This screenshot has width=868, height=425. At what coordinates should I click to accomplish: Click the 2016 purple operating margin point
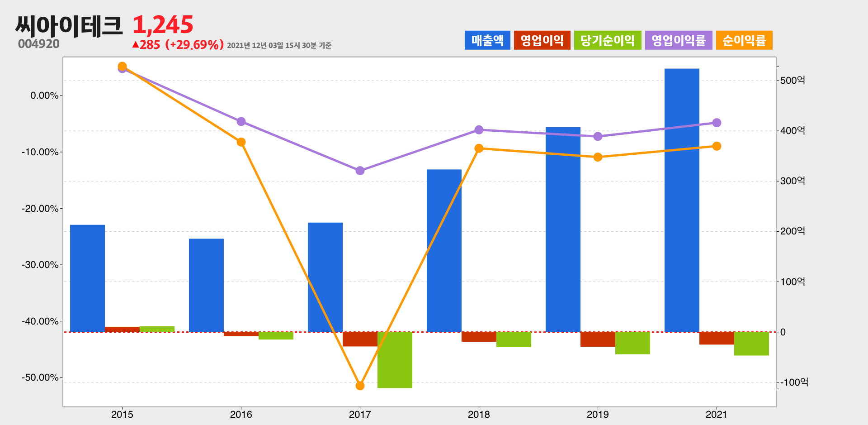pos(241,122)
